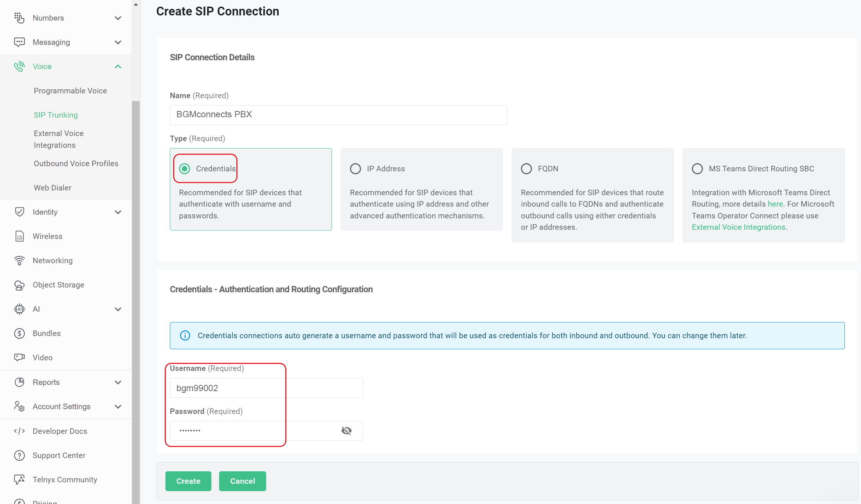
Task: Click the Video camera icon in sidebar
Action: (19, 358)
